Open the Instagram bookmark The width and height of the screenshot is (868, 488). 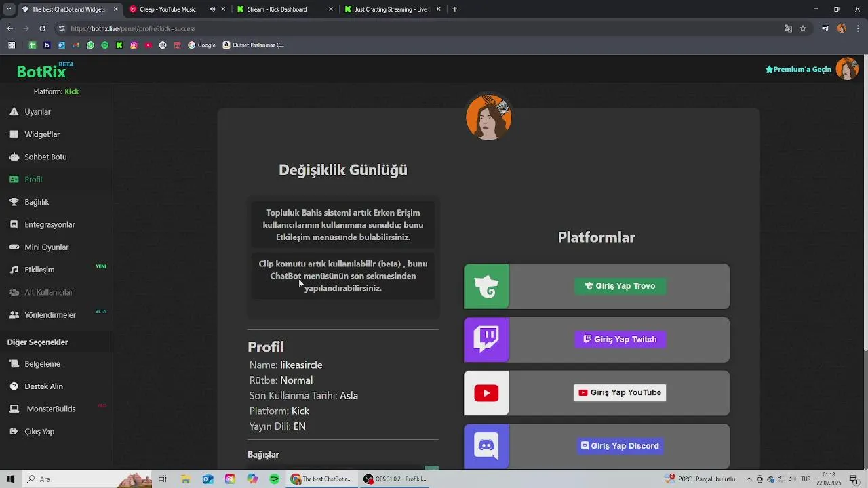(x=134, y=45)
